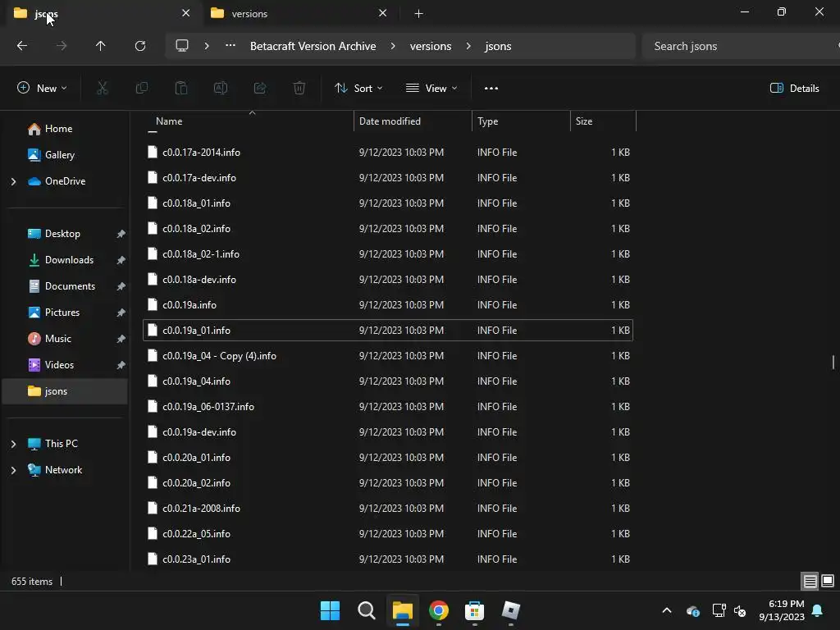The image size is (840, 630).
Task: Click the Search jsons field
Action: point(739,46)
